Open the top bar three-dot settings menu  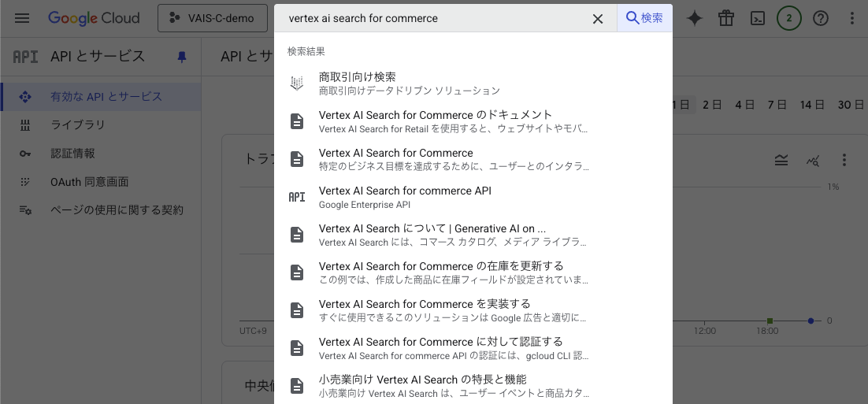(x=852, y=18)
